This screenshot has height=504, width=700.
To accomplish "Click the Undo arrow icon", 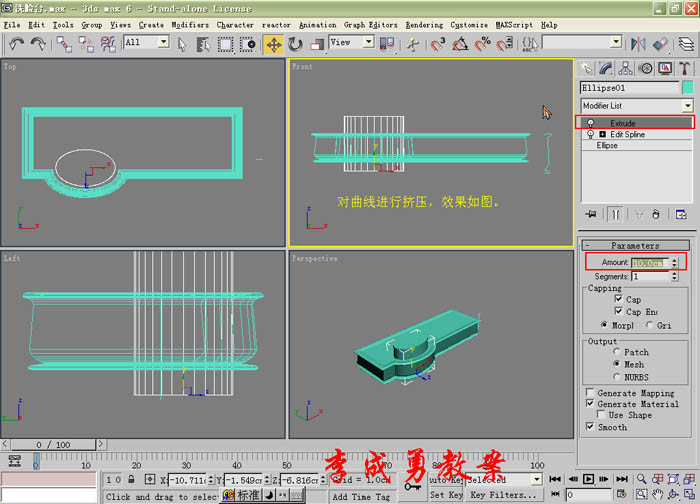I will click(17, 44).
